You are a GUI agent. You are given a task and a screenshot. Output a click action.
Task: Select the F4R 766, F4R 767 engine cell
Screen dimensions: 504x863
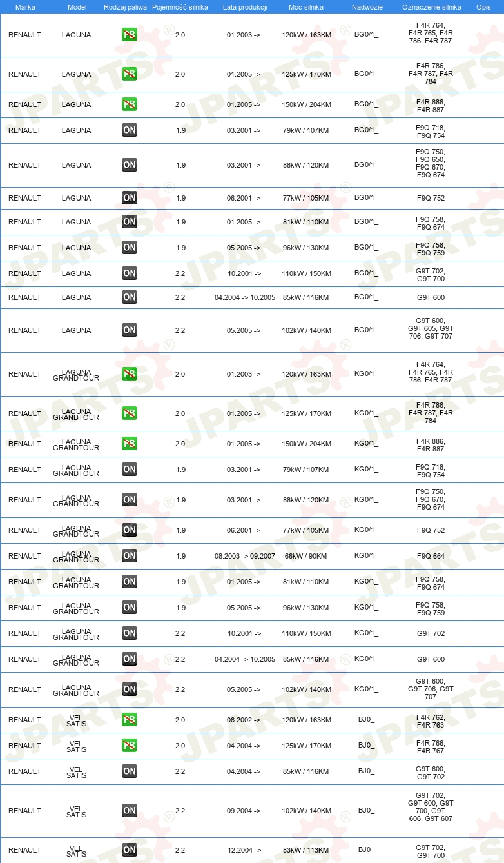point(431,746)
